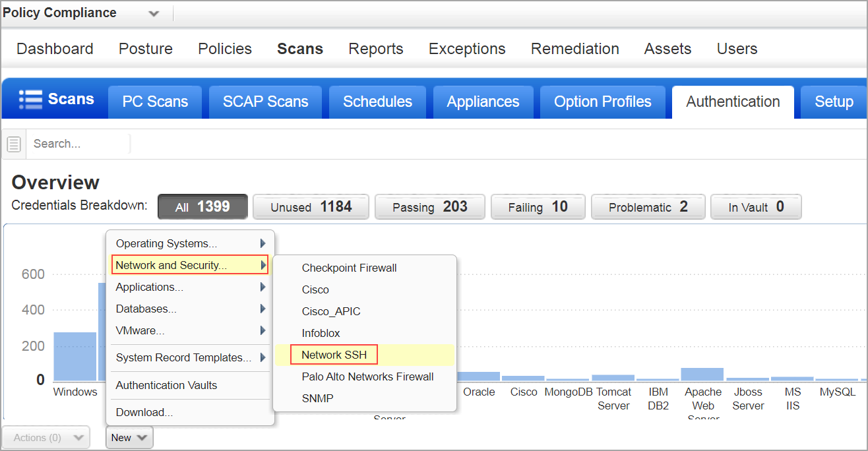Open the Schedules tab
The height and width of the screenshot is (451, 868).
377,102
